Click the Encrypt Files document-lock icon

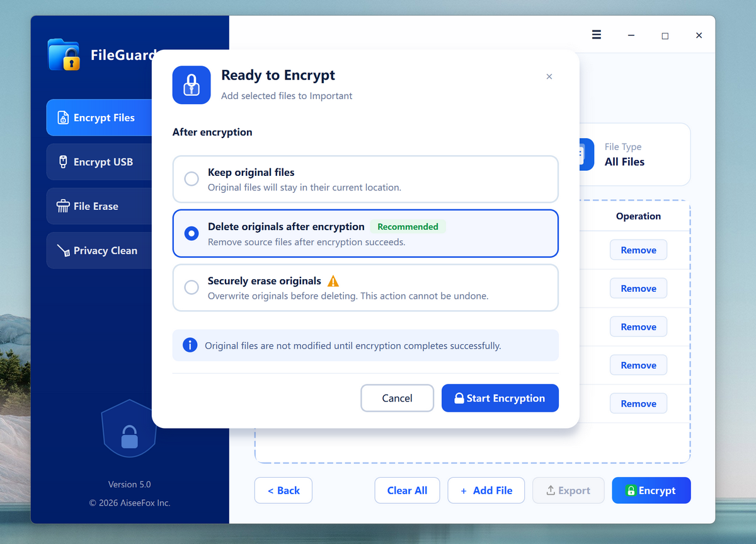[63, 118]
